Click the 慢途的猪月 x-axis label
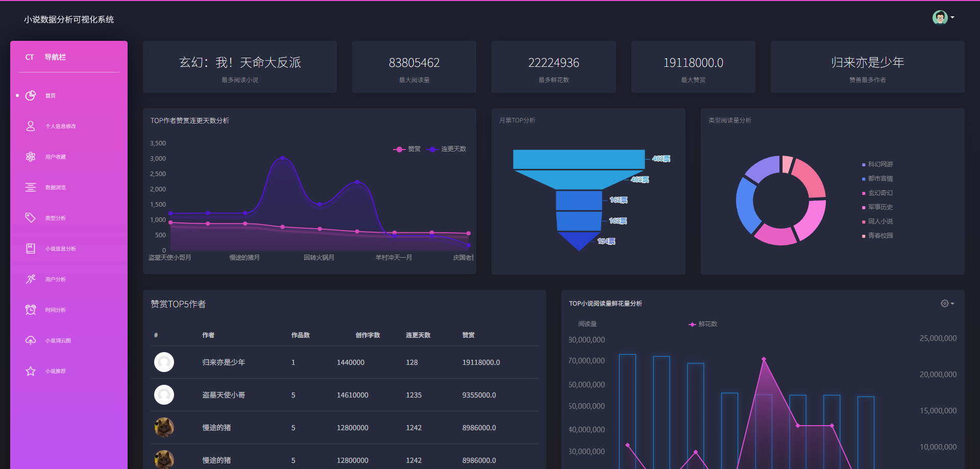This screenshot has height=469, width=980. pyautogui.click(x=244, y=258)
